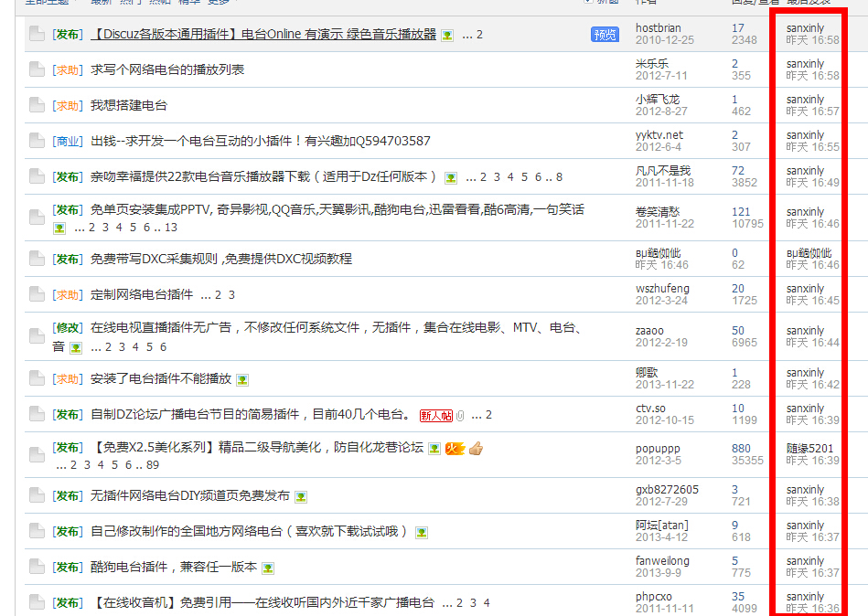Screen dimensions: 868x616
Task: Click the 预览 preview button on first thread
Action: (x=605, y=35)
